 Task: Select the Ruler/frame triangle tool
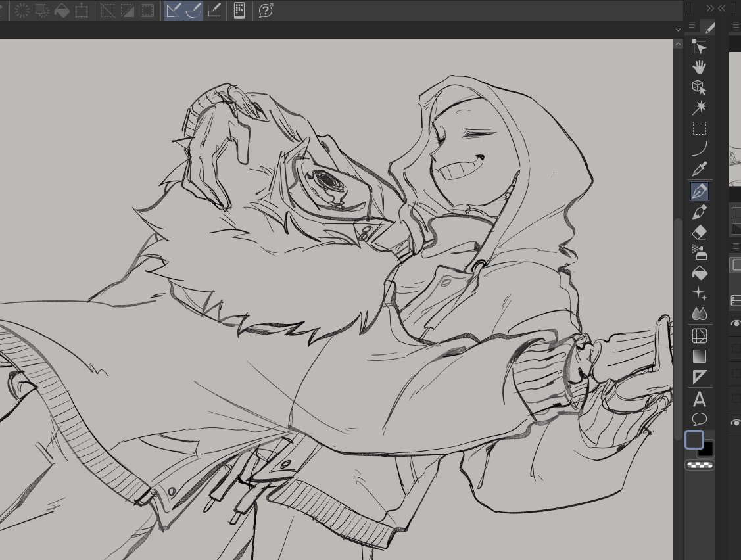point(699,377)
